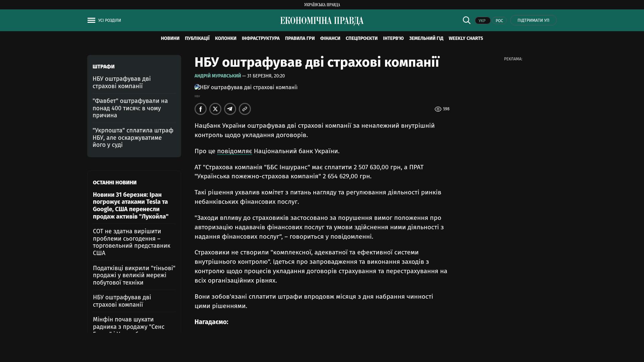Expand УСІ РОЗДІЛИ sections list

[109, 20]
